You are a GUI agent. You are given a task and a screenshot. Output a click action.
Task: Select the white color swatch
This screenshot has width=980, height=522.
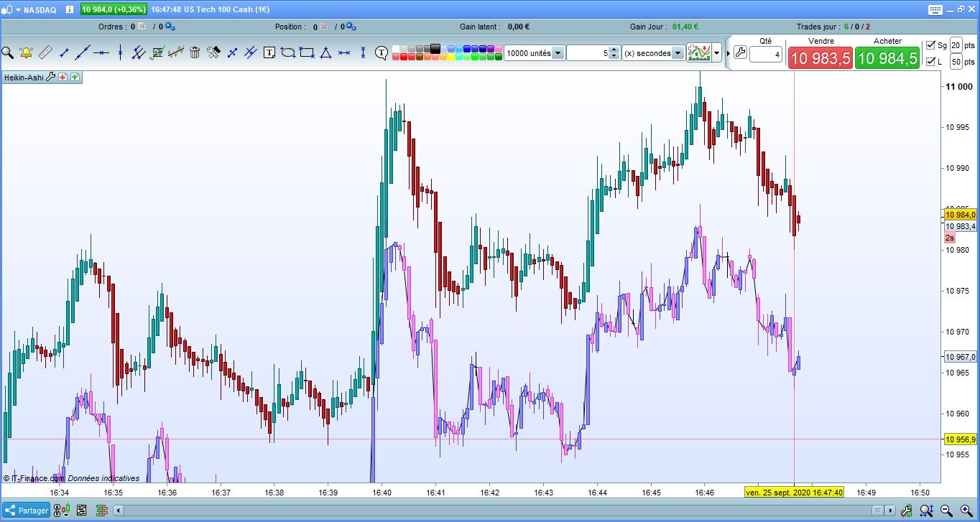coord(396,49)
